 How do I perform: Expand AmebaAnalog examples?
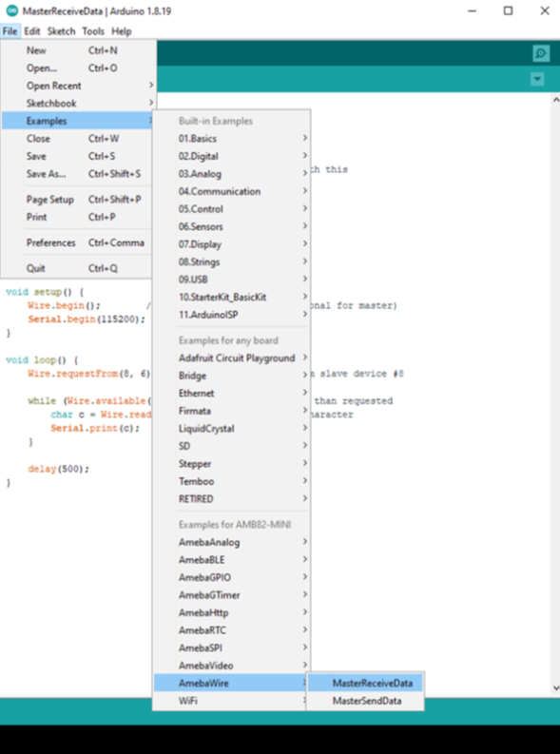click(x=232, y=542)
